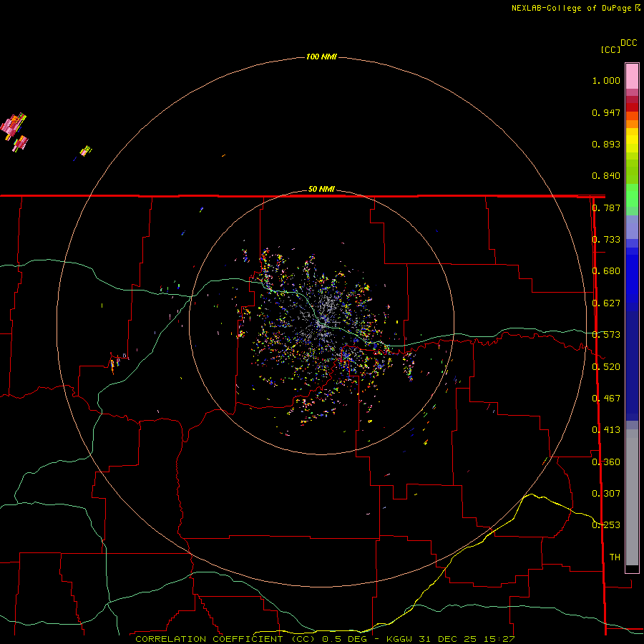Click the TH threshold label
The width and height of the screenshot is (644, 644).
pyautogui.click(x=615, y=557)
